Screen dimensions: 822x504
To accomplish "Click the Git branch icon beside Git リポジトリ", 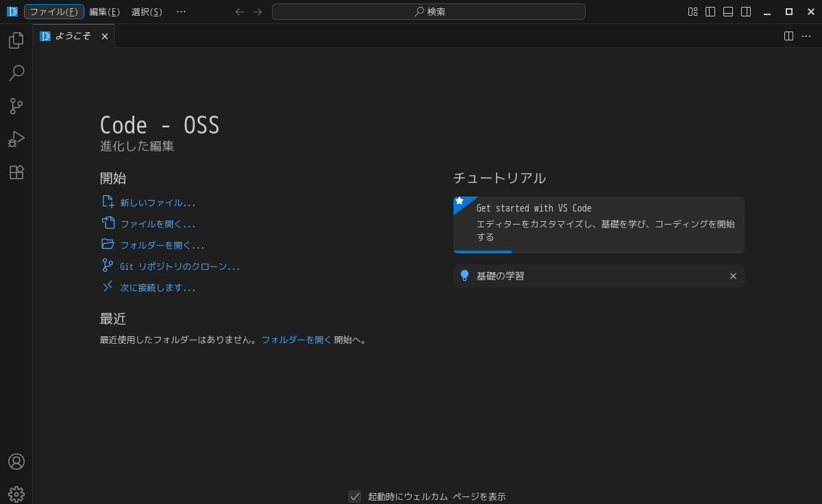I will click(108, 265).
